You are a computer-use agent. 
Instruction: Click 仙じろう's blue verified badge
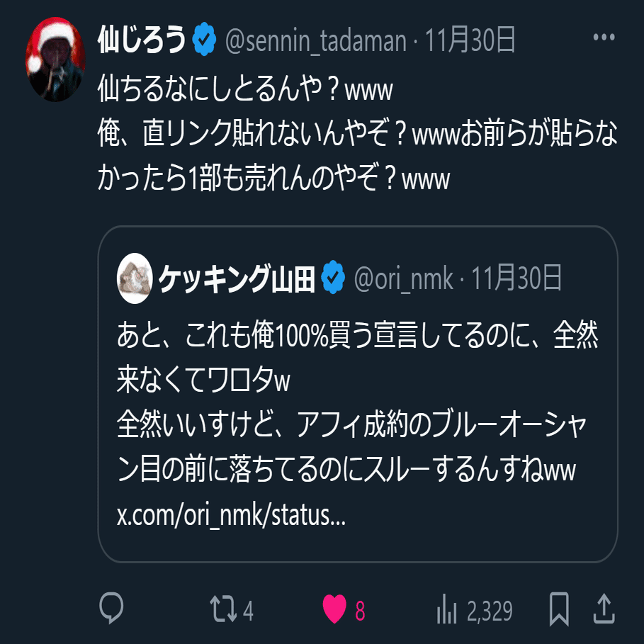pyautogui.click(x=204, y=40)
